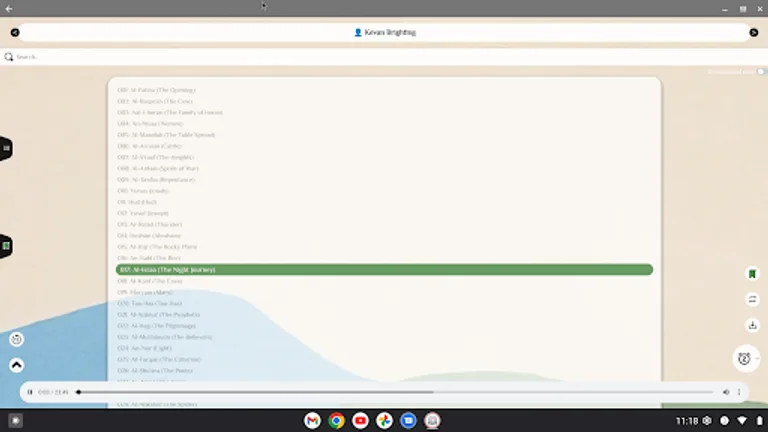Select surah 010 Yunus (Jonah)

(x=143, y=191)
